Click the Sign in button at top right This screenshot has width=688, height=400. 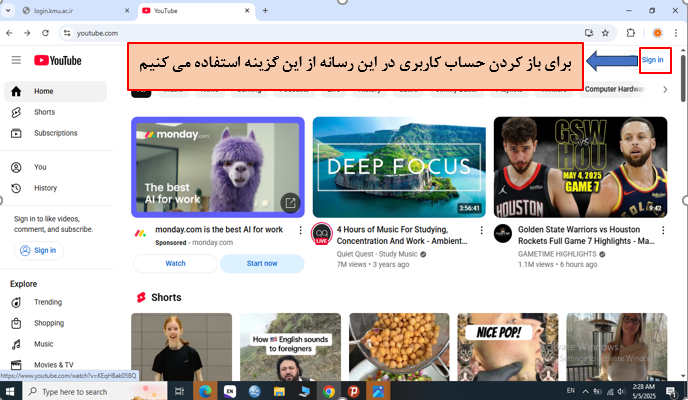pyautogui.click(x=652, y=60)
